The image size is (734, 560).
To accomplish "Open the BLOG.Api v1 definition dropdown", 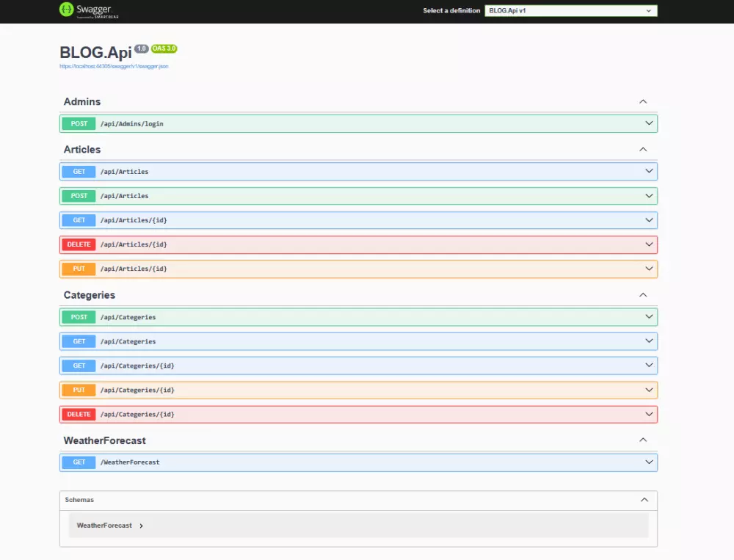I will pyautogui.click(x=570, y=11).
